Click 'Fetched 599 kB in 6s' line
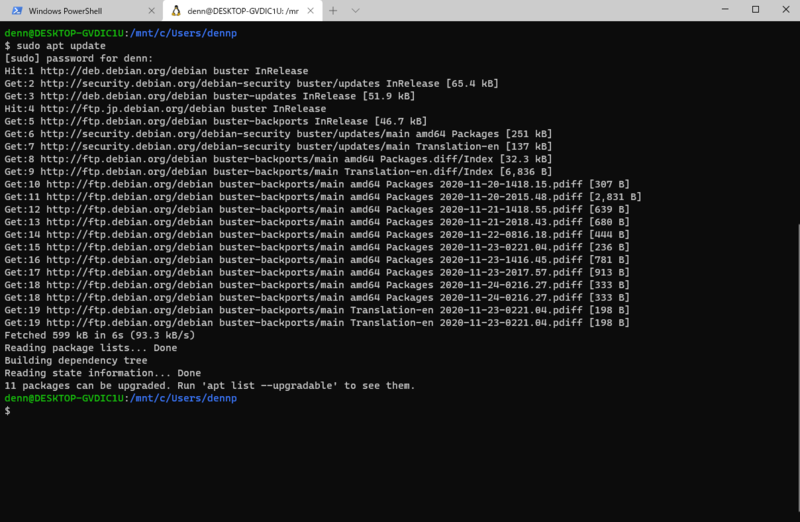This screenshot has height=522, width=800. coord(99,335)
